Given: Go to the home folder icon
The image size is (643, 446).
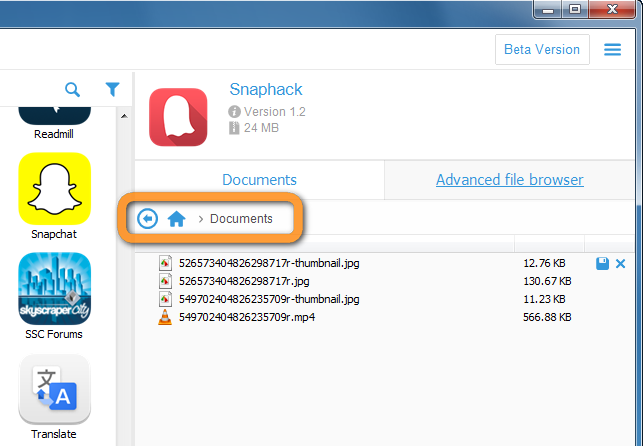Looking at the screenshot, I should pos(177,218).
